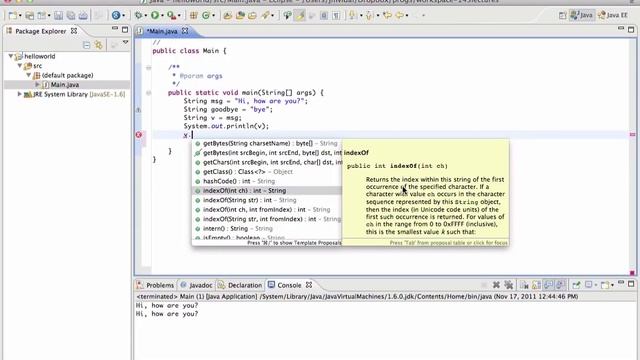
Task: Collapse the main method fold marker
Action: tap(149, 93)
